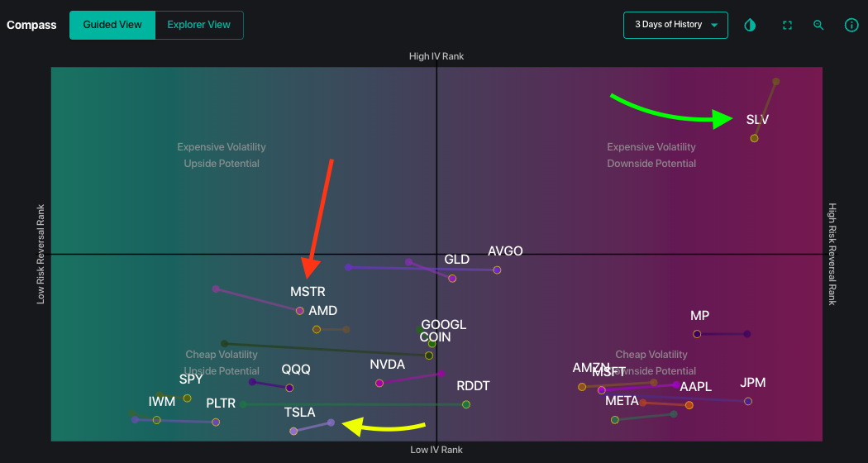Click the AVGO ticker label

(505, 251)
